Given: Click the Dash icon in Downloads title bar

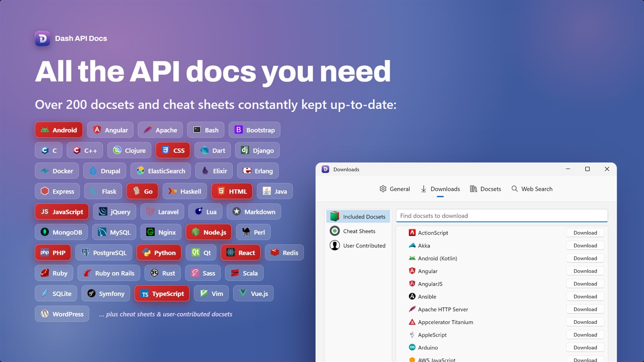Looking at the screenshot, I should click(325, 169).
